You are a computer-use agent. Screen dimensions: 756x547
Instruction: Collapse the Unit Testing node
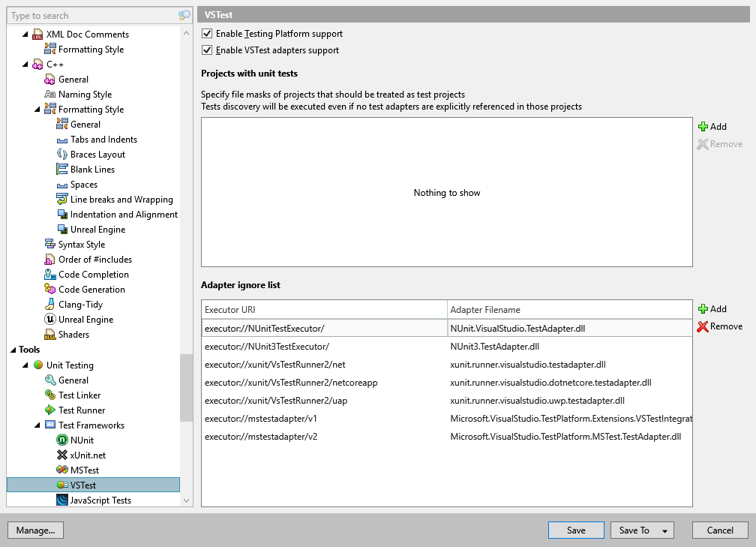(25, 365)
